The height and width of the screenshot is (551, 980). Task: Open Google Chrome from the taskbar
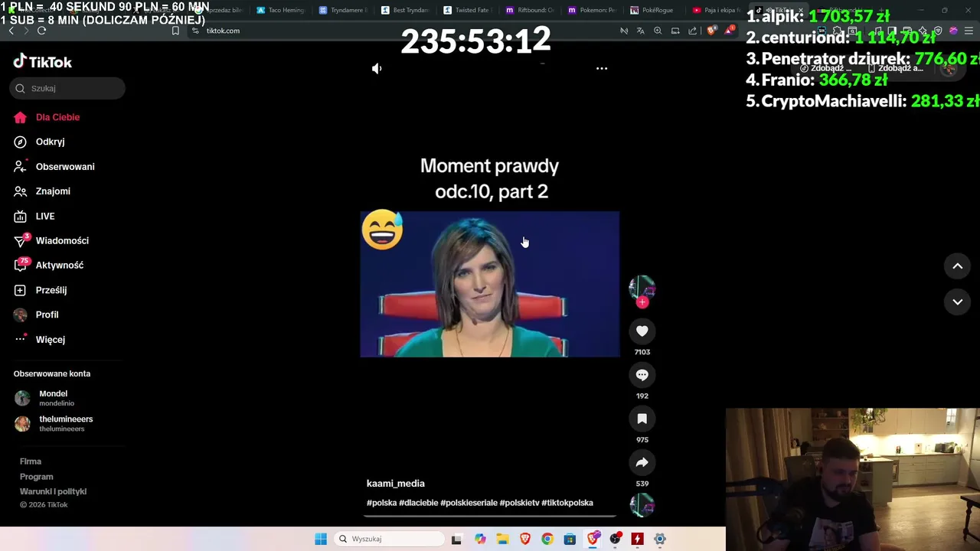coord(547,539)
